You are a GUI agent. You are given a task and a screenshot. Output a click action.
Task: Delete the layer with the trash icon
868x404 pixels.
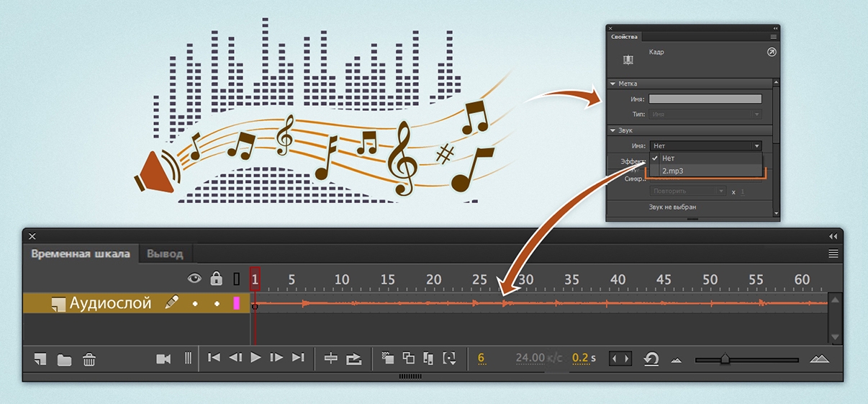click(x=89, y=359)
